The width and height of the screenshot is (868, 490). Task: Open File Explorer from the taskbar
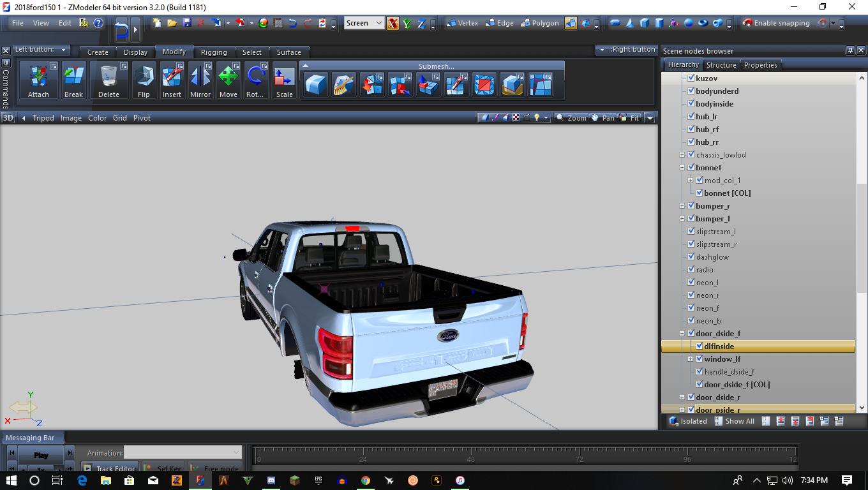coord(106,480)
